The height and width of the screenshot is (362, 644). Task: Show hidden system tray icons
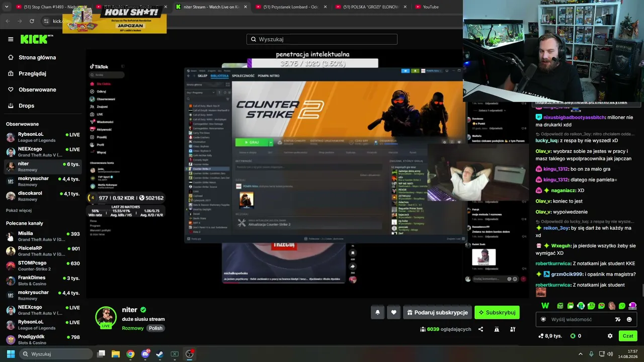click(x=580, y=354)
